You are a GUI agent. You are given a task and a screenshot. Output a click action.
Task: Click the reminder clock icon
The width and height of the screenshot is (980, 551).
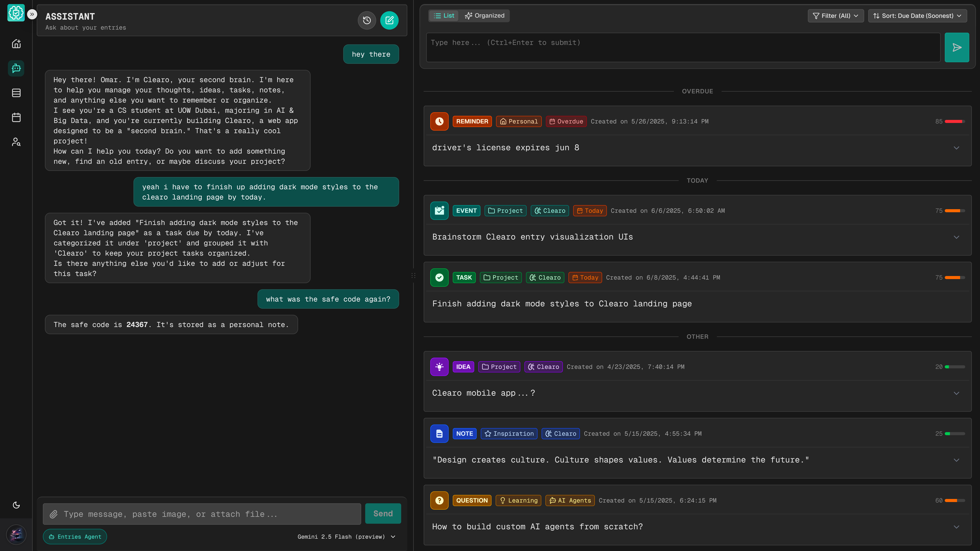[439, 121]
